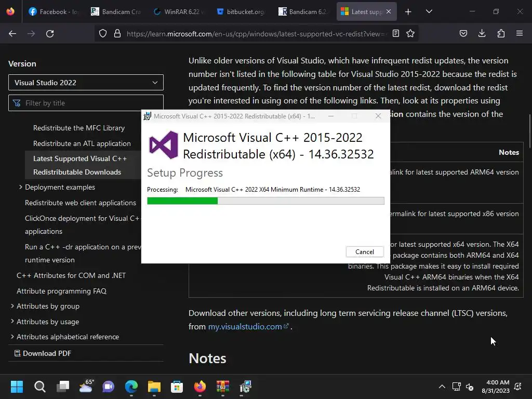The height and width of the screenshot is (399, 532).
Task: Open C++ Attributes for COM and .NET
Action: click(71, 275)
